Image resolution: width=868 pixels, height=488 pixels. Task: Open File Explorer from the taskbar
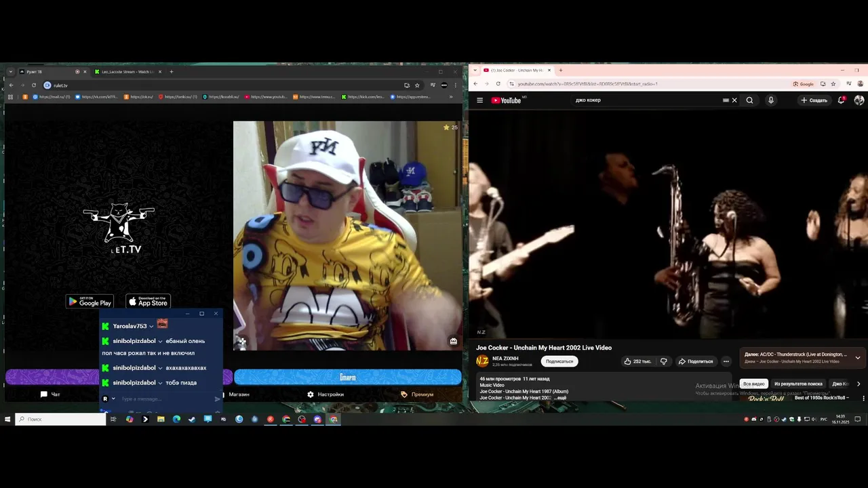pyautogui.click(x=161, y=420)
